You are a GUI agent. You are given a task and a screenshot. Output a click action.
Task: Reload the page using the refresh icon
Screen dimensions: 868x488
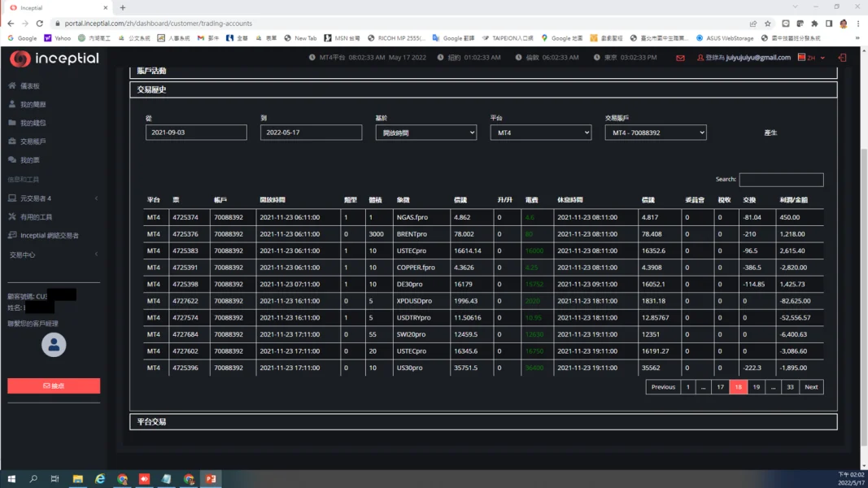40,24
